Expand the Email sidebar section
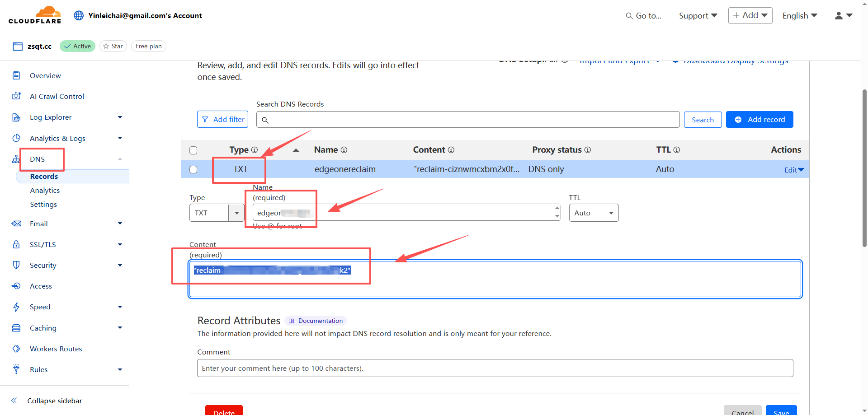The image size is (868, 415). [120, 224]
